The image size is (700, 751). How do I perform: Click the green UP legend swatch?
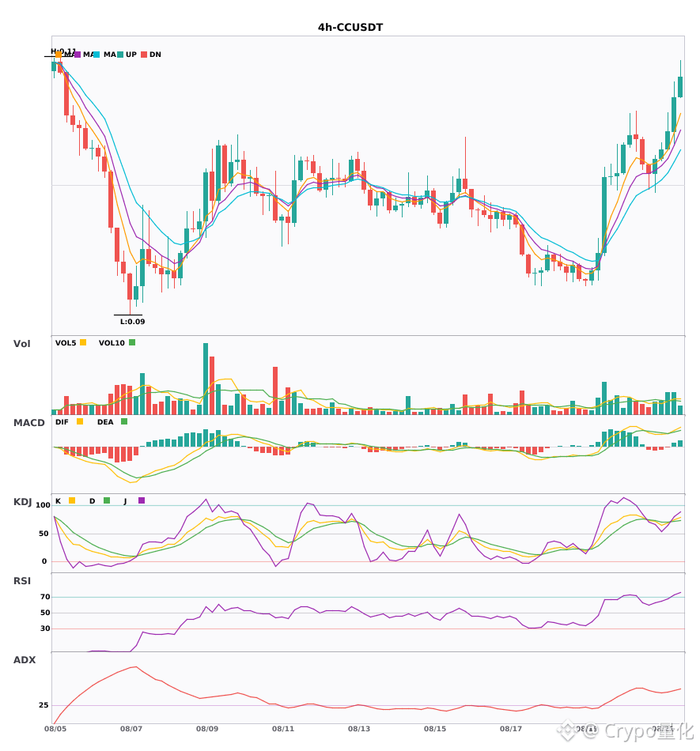(120, 55)
